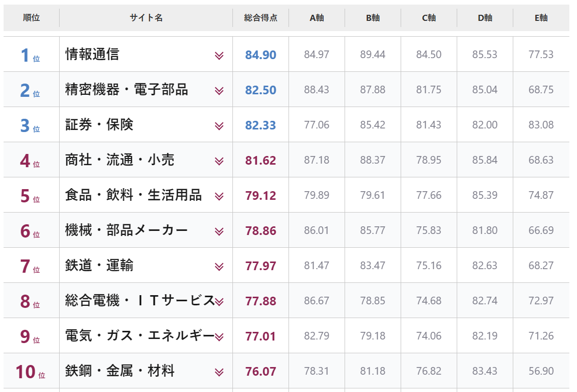Click the 総合得点 column header
This screenshot has height=392, width=577.
tap(260, 18)
